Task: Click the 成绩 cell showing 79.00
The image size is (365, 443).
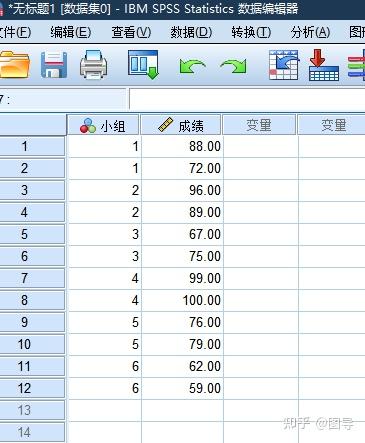Action: tap(182, 344)
